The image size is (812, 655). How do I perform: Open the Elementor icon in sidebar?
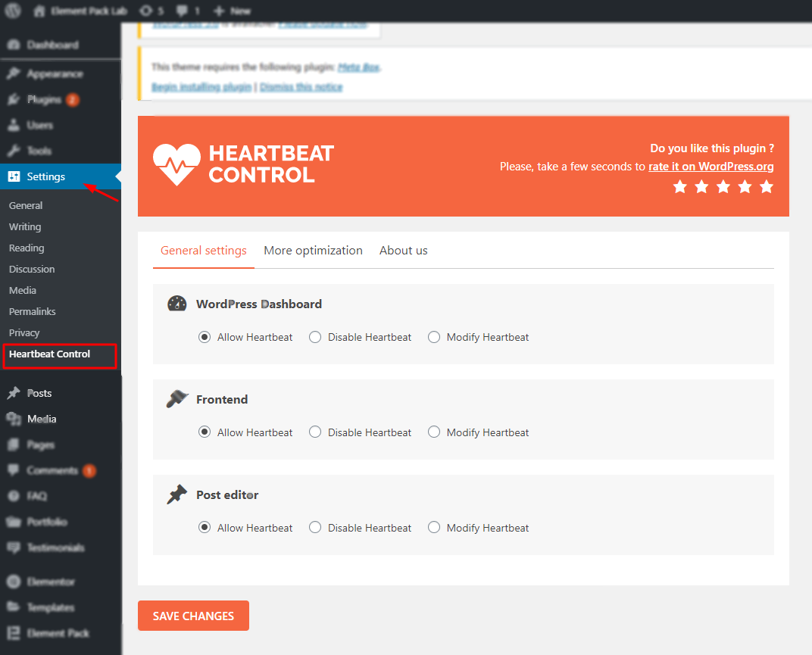click(x=14, y=582)
